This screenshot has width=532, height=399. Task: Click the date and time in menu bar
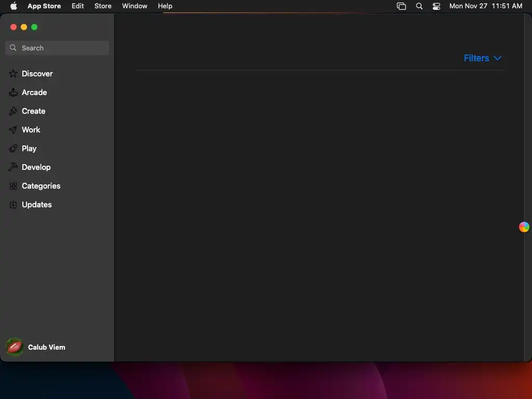[486, 6]
